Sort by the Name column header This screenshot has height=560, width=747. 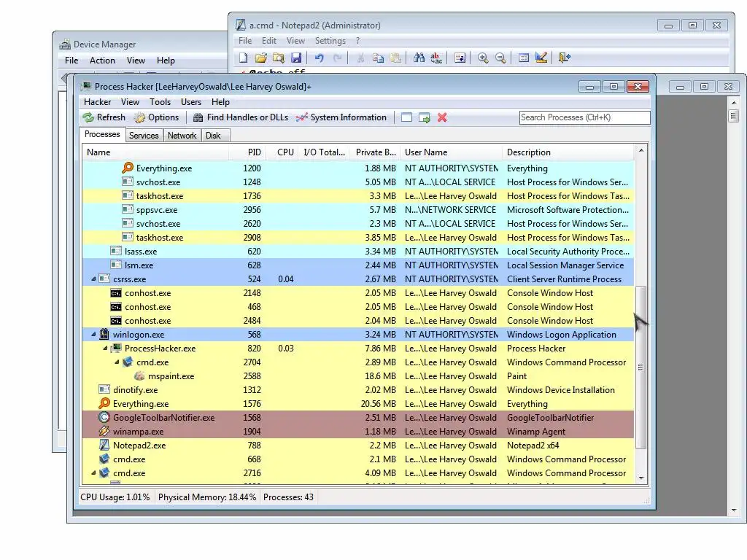(155, 152)
